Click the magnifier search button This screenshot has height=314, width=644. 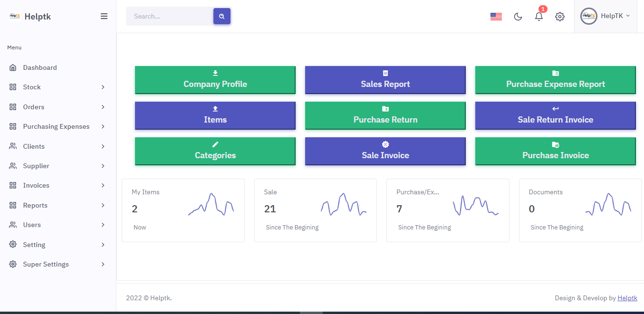pyautogui.click(x=221, y=16)
